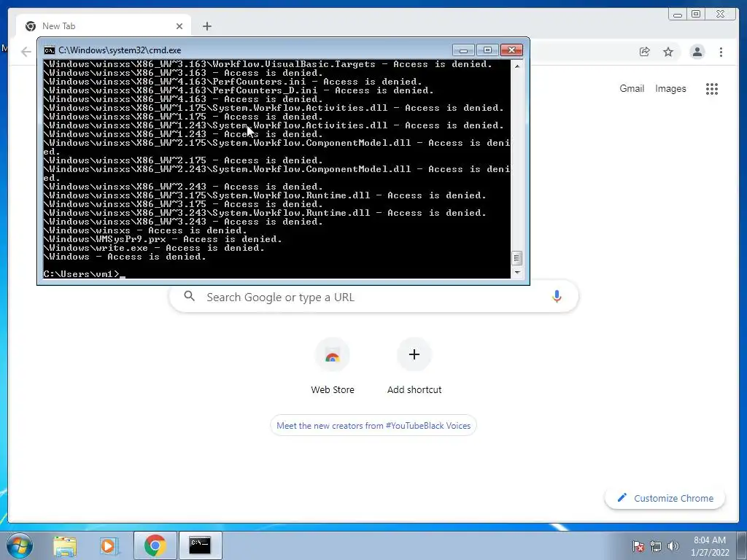Open the volume speaker tray icon

click(x=673, y=546)
